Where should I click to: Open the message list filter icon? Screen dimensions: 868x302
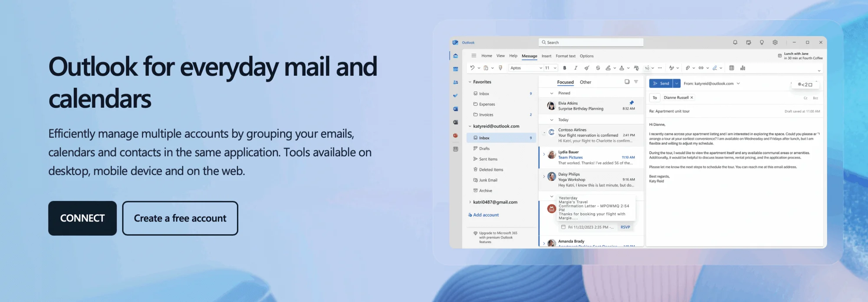coord(636,82)
